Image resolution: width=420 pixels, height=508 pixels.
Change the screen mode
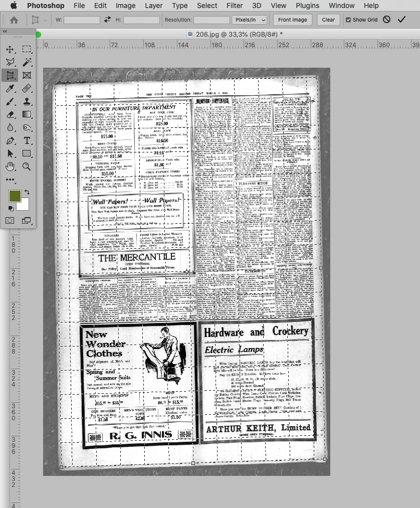[27, 221]
